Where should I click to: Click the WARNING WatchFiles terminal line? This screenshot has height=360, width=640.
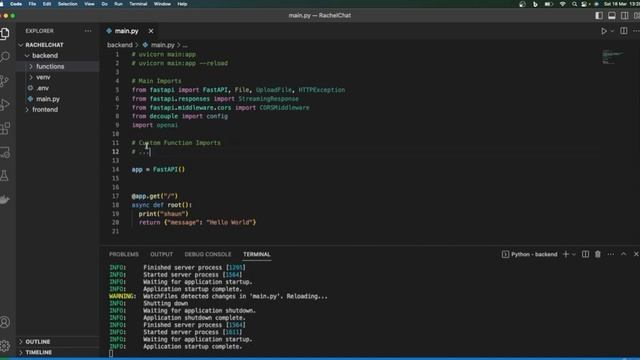click(x=218, y=296)
